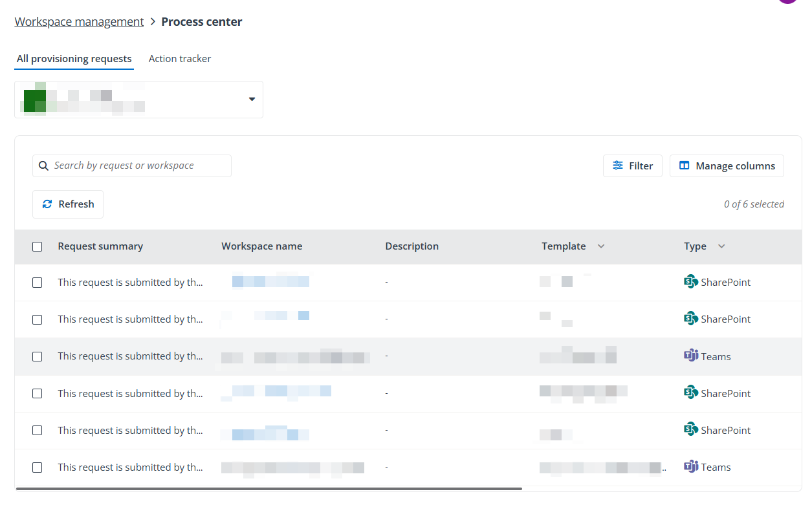Click the Teams icon in the last row

coord(691,466)
